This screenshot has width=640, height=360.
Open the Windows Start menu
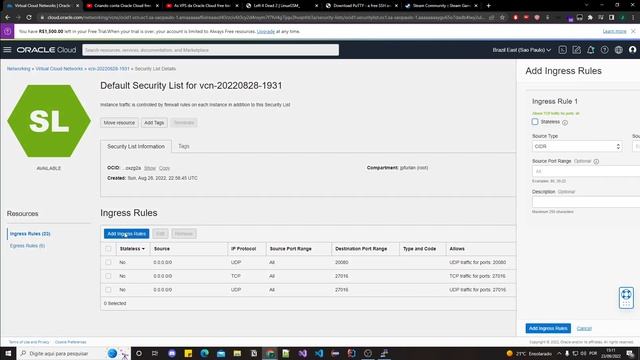[8, 353]
